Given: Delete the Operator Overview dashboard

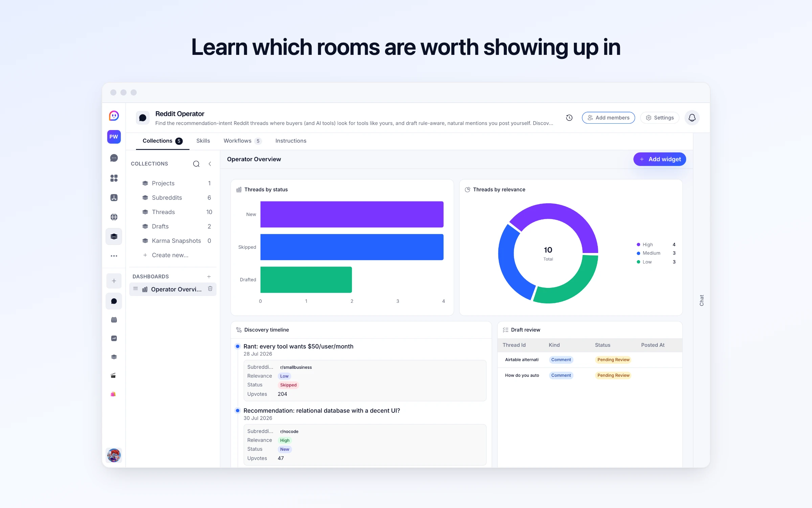Looking at the screenshot, I should tap(210, 289).
